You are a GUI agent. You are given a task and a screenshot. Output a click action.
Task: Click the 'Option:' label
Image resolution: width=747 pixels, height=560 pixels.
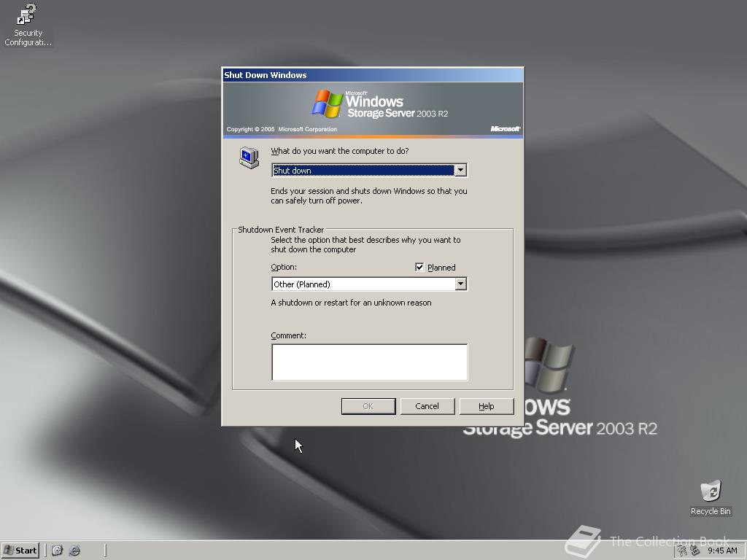(284, 267)
